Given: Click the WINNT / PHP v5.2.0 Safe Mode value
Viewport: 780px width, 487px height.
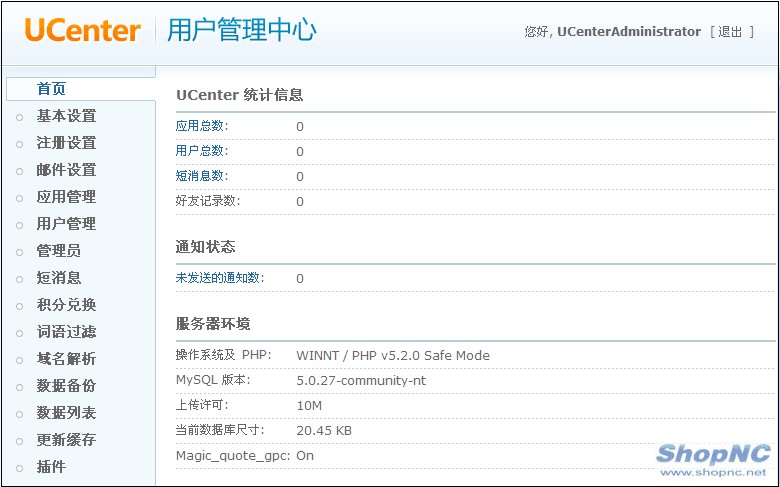Looking at the screenshot, I should 393,355.
